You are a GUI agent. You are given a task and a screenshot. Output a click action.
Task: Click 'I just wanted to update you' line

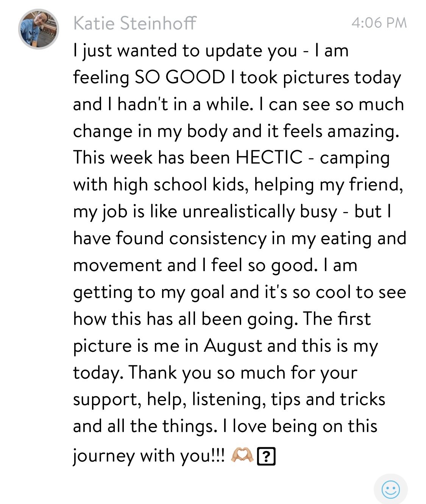tap(185, 51)
